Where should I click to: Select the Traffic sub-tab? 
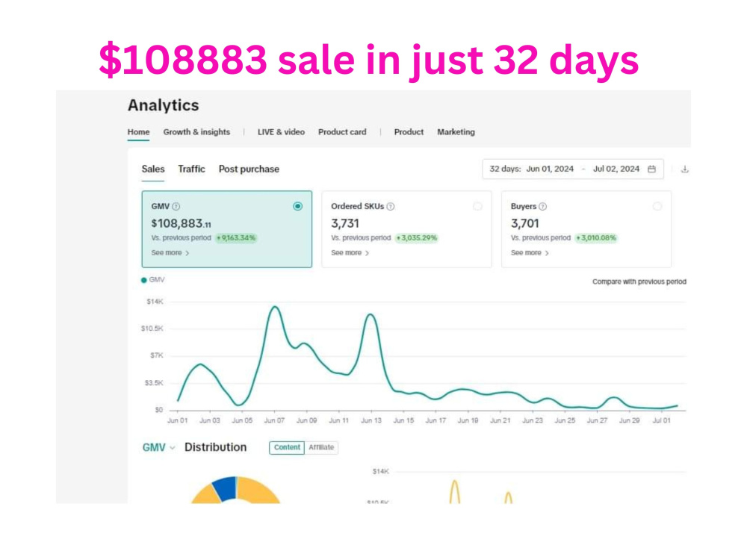[191, 169]
